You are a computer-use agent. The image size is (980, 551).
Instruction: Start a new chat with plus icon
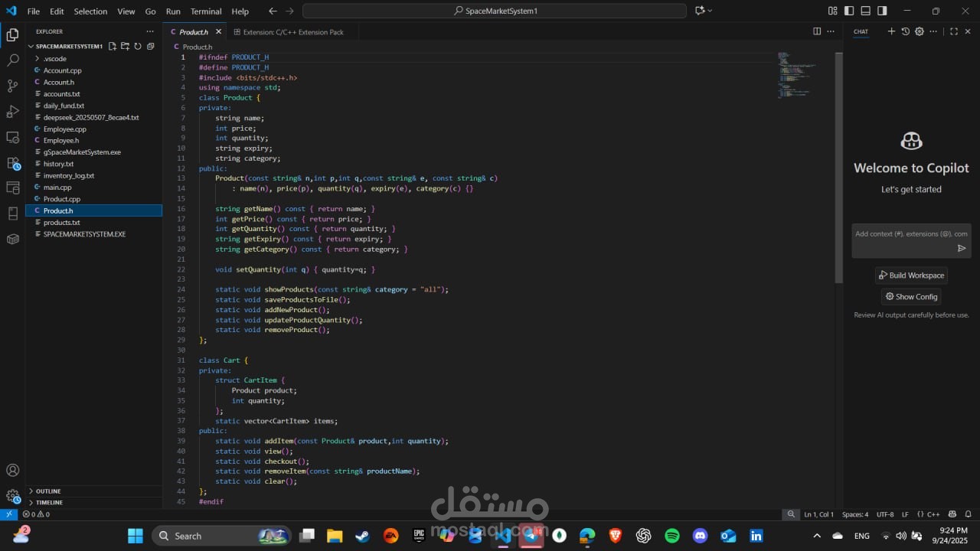(x=891, y=31)
